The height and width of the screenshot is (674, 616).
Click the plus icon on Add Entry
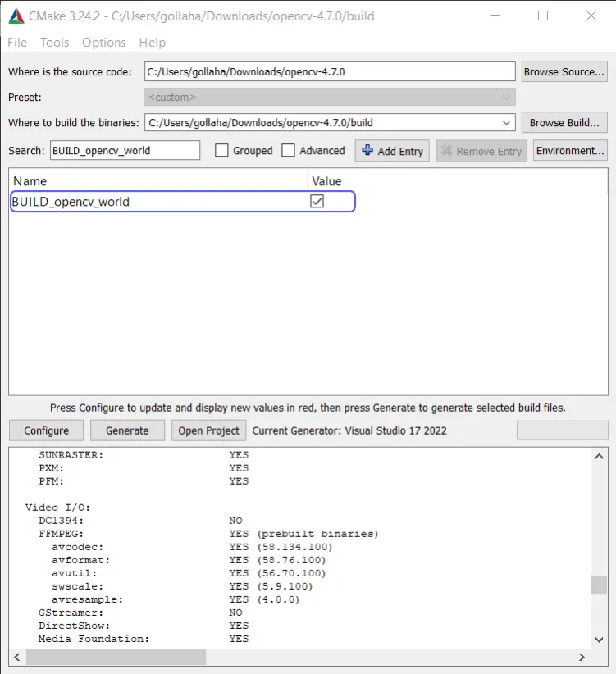pyautogui.click(x=367, y=150)
